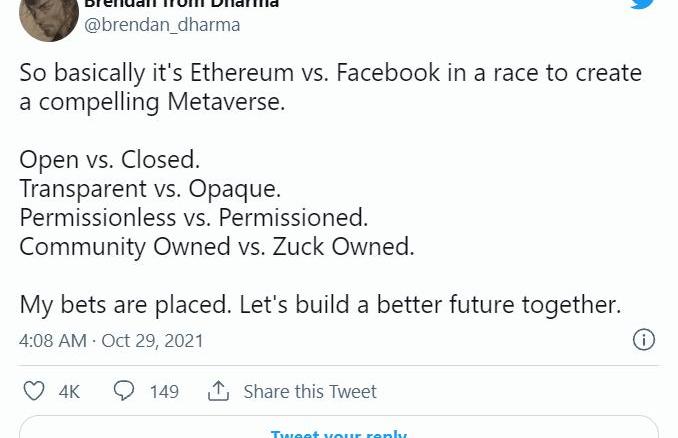The height and width of the screenshot is (438, 678).
Task: Click the heart like icon
Action: (x=34, y=391)
